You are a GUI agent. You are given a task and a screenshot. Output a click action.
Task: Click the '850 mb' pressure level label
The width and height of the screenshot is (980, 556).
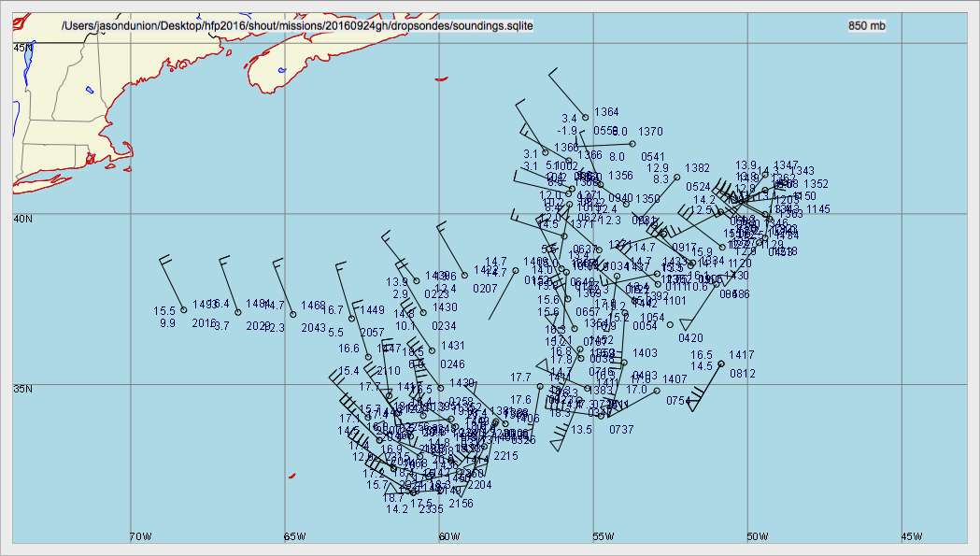[866, 25]
